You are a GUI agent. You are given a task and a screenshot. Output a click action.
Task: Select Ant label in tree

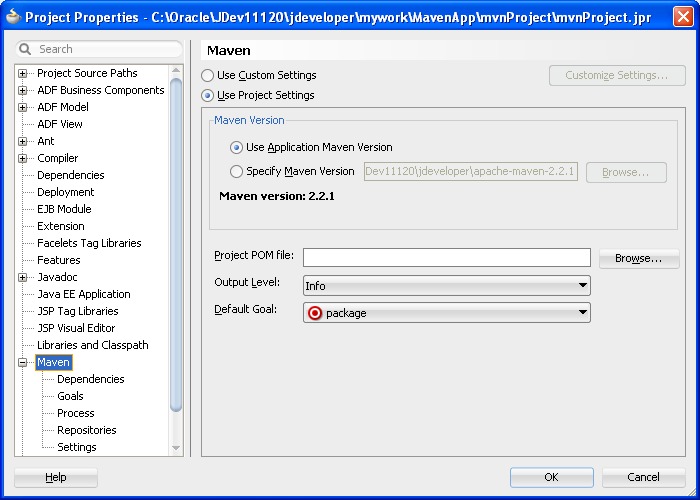(x=46, y=141)
